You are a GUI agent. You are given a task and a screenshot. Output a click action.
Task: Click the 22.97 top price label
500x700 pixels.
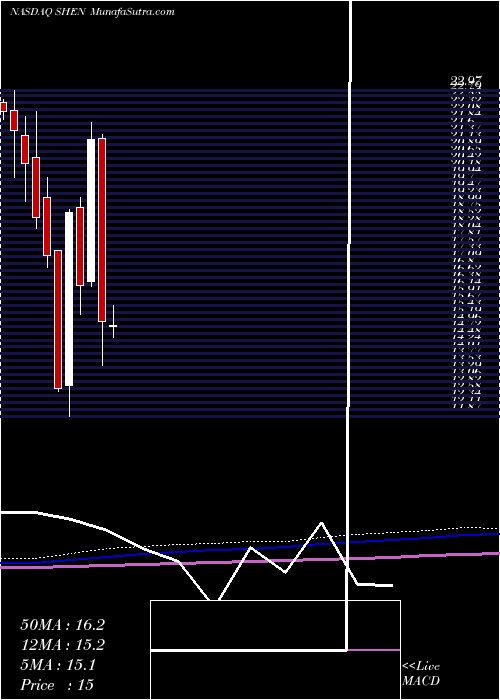[x=466, y=80]
